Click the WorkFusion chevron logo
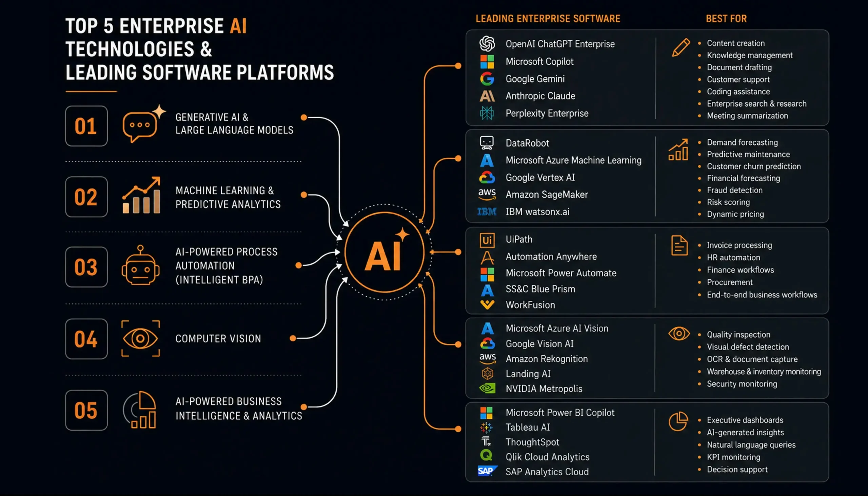Viewport: 868px width, 496px height. 487,304
